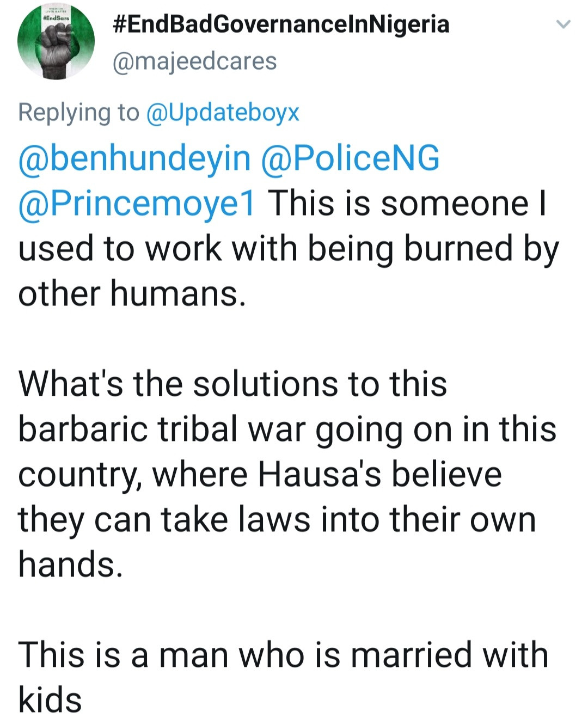Open the @majeedcares handle profile
This screenshot has width=588, height=724.
tap(194, 61)
